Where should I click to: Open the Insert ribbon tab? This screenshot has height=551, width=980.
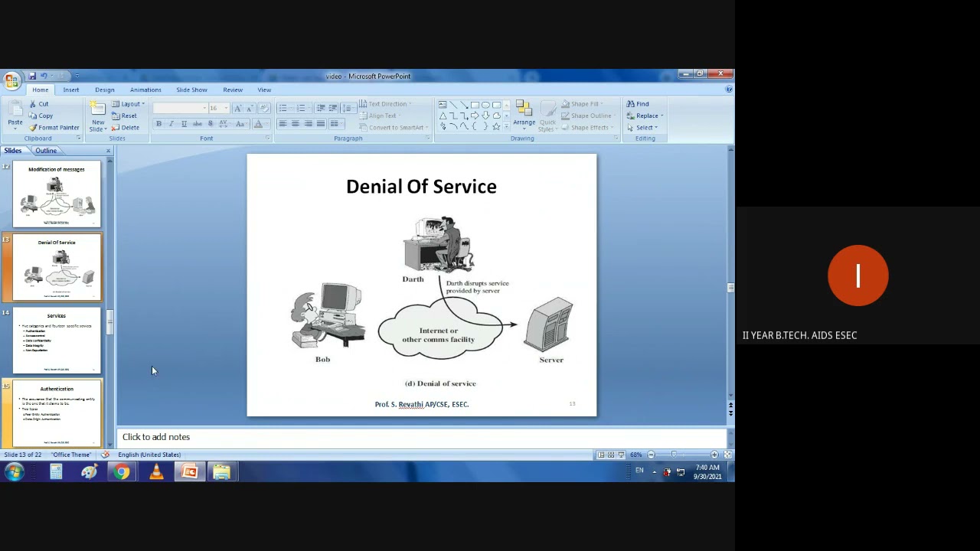[70, 90]
